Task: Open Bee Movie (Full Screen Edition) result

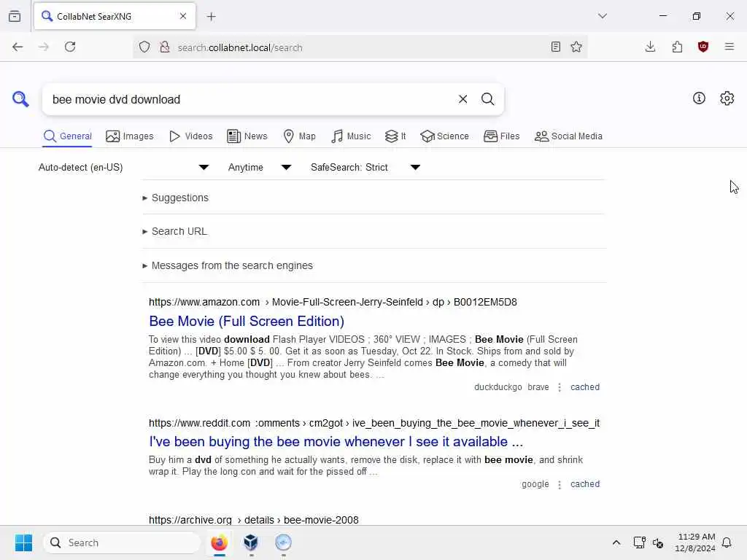Action: pos(247,322)
